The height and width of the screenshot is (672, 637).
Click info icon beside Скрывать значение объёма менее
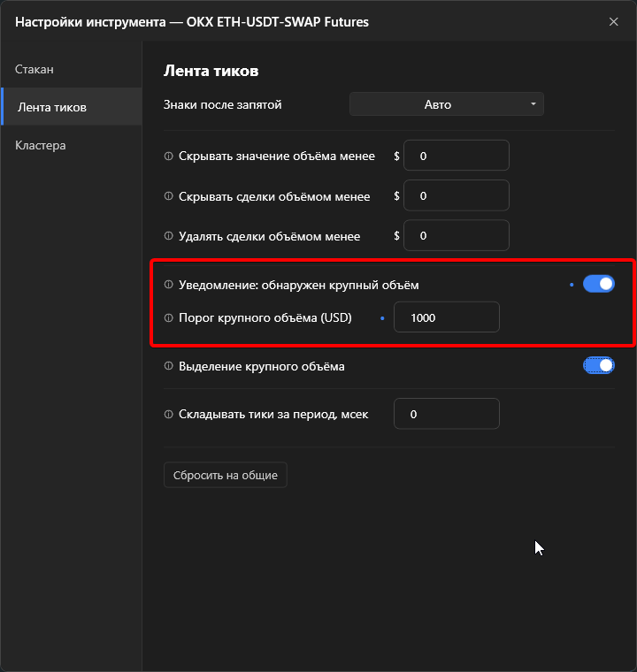[169, 156]
